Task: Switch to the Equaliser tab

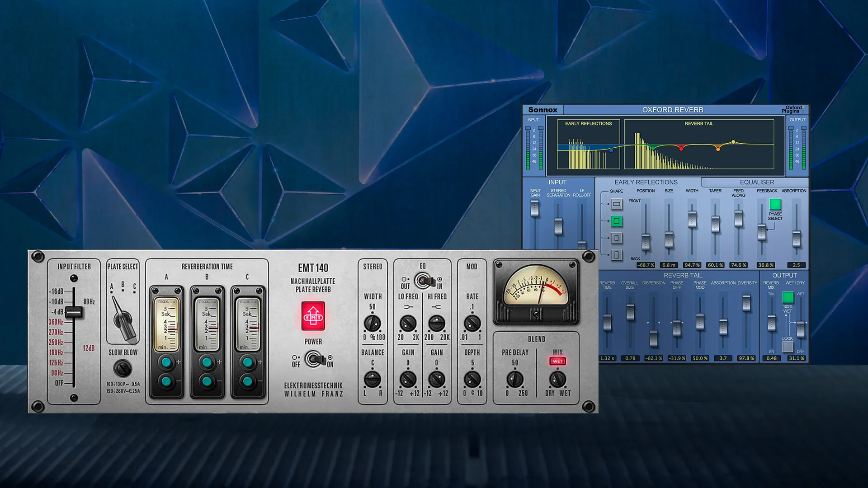Action: pyautogui.click(x=757, y=182)
